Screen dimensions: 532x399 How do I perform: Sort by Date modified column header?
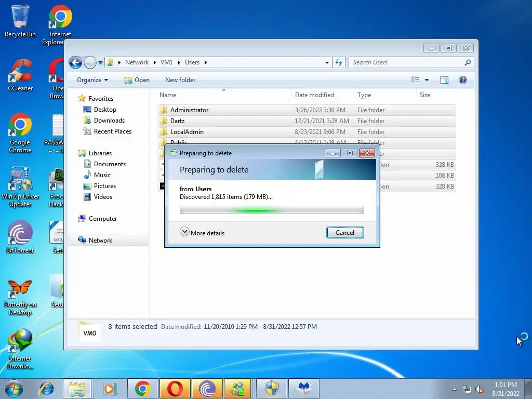(x=322, y=95)
